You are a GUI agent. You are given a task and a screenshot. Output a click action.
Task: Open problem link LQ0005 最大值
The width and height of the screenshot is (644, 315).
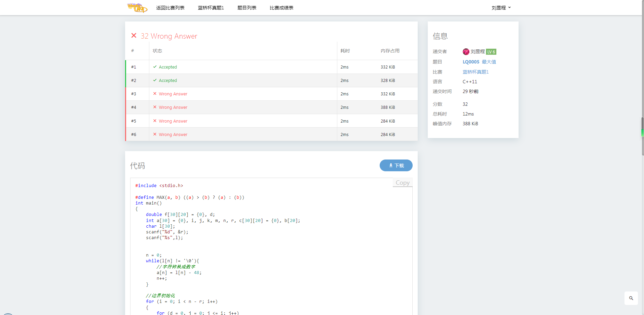(479, 62)
